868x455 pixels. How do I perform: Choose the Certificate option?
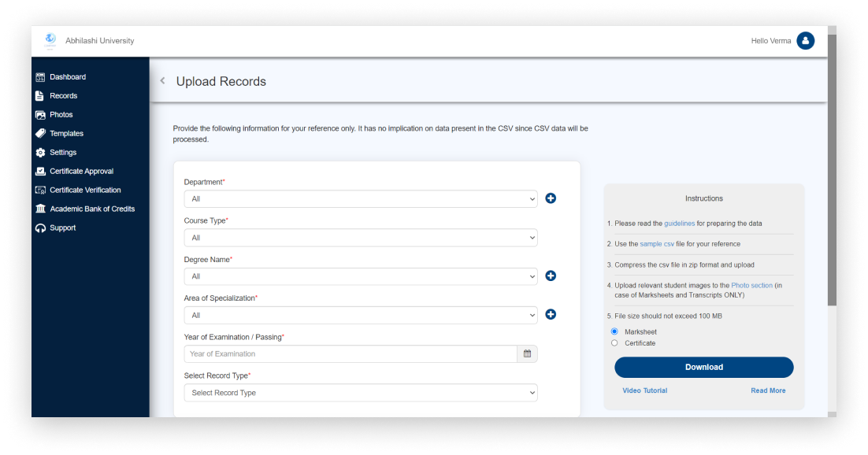(x=614, y=342)
